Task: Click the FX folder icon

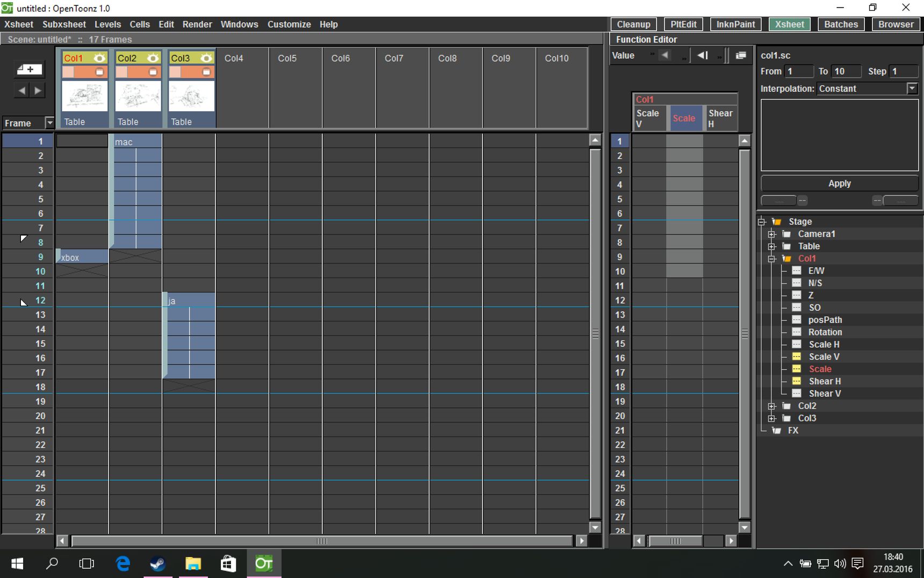Action: tap(777, 431)
